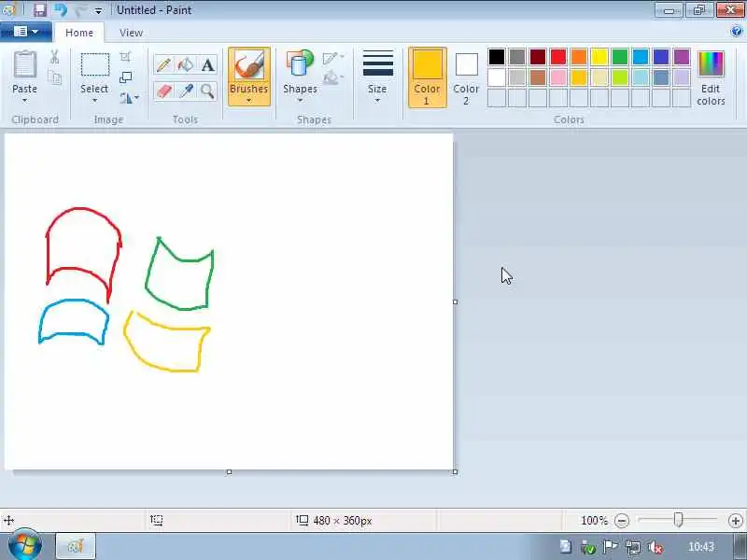Viewport: 747px width, 560px height.
Task: Activate the Color 1 button
Action: click(x=428, y=77)
